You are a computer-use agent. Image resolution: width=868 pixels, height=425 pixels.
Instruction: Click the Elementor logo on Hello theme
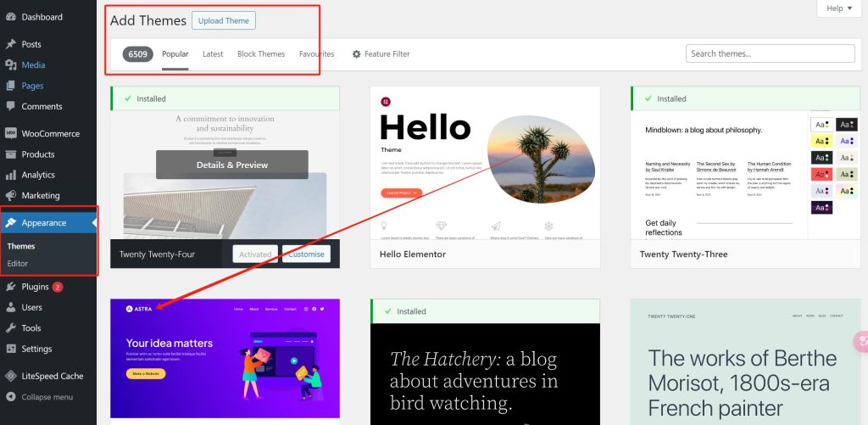point(386,102)
